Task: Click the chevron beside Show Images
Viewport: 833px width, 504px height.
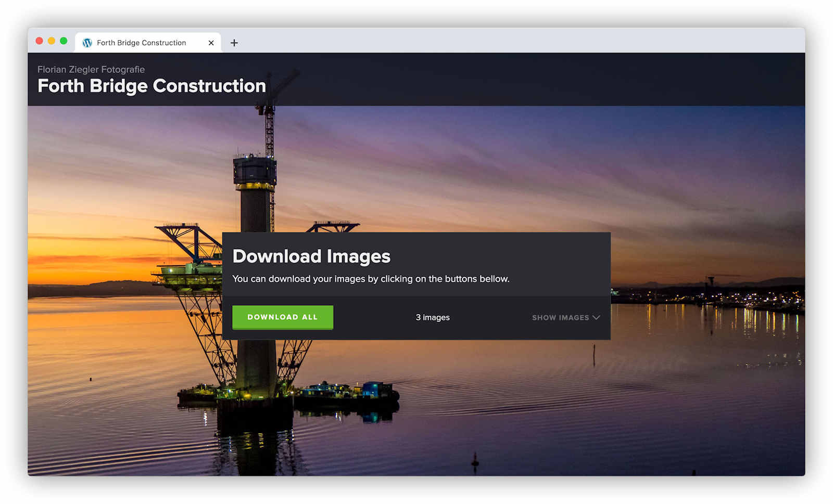Action: 596,317
